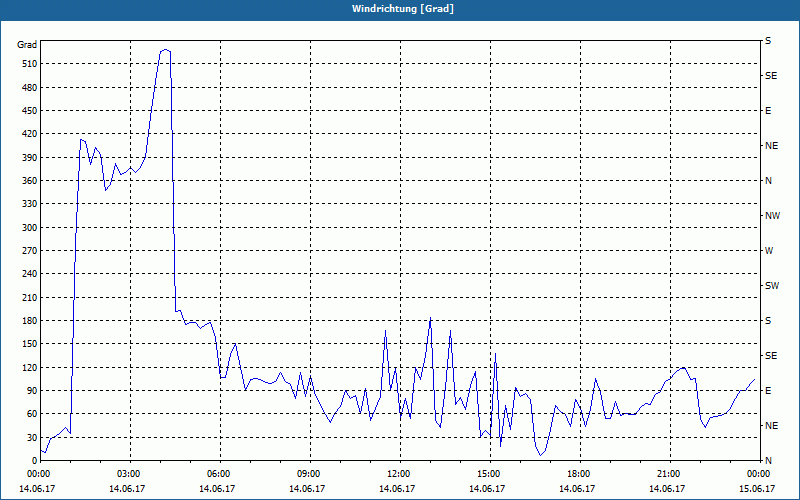Click the SE compass label at the 120 level
Image resolution: width=800 pixels, height=500 pixels.
pos(771,356)
